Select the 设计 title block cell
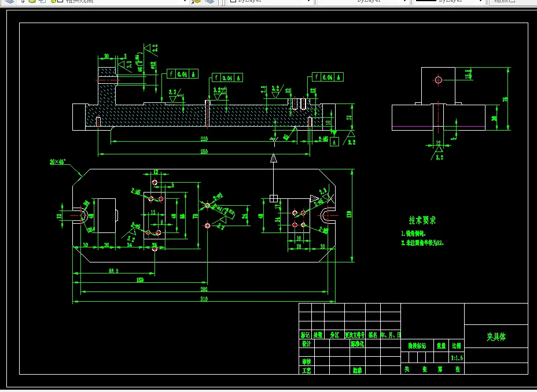The image size is (537, 392). click(x=306, y=344)
